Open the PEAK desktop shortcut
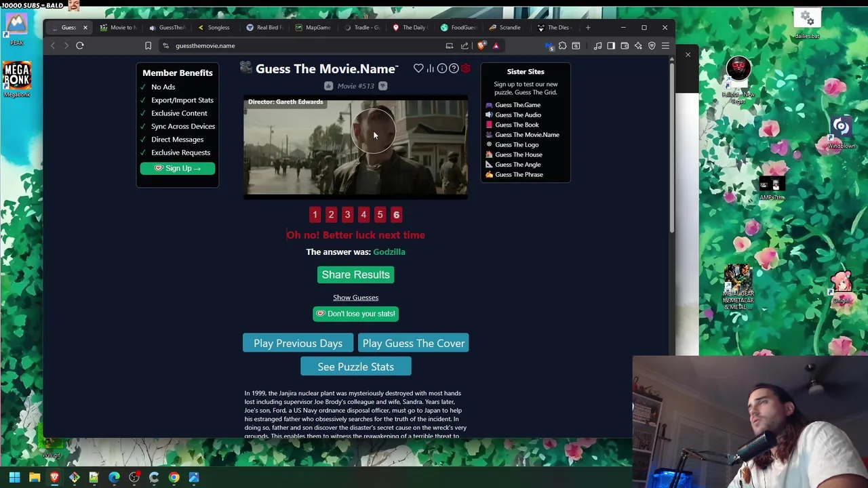Image resolution: width=868 pixels, height=488 pixels. coord(17,28)
